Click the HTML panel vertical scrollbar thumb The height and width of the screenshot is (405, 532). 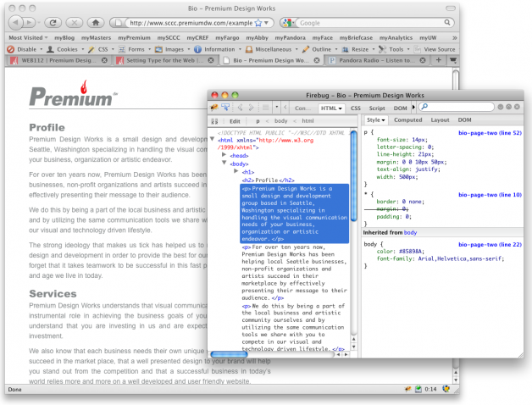coord(353,176)
